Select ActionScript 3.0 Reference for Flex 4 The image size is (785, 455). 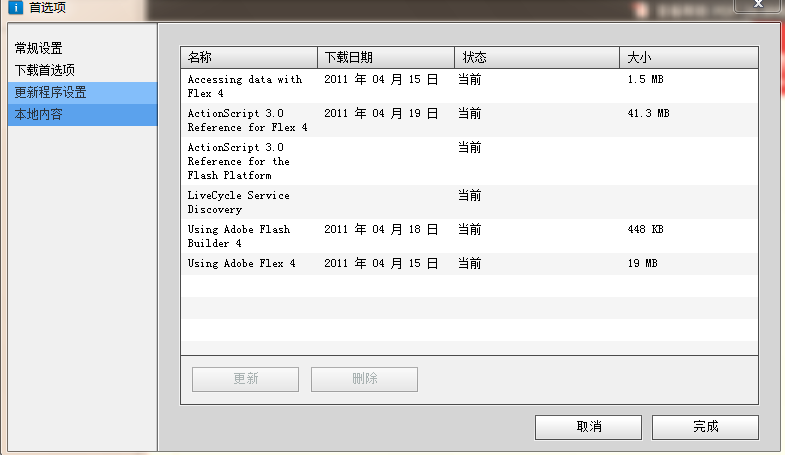(x=469, y=120)
